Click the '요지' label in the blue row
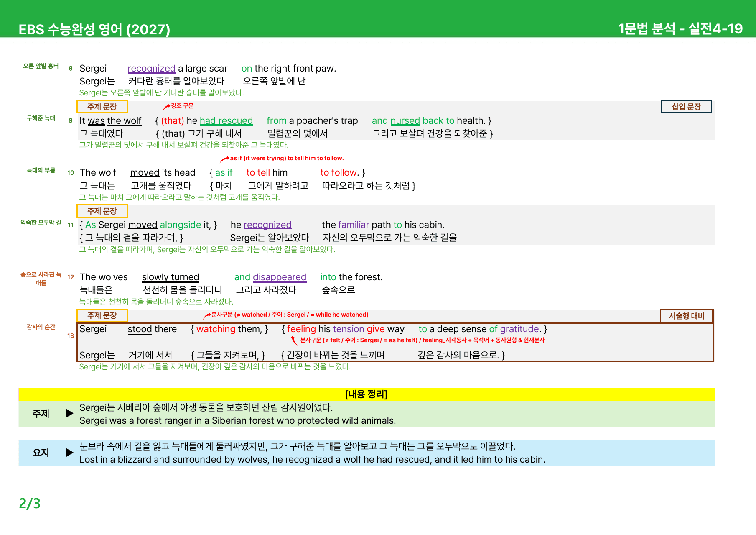 tap(41, 453)
